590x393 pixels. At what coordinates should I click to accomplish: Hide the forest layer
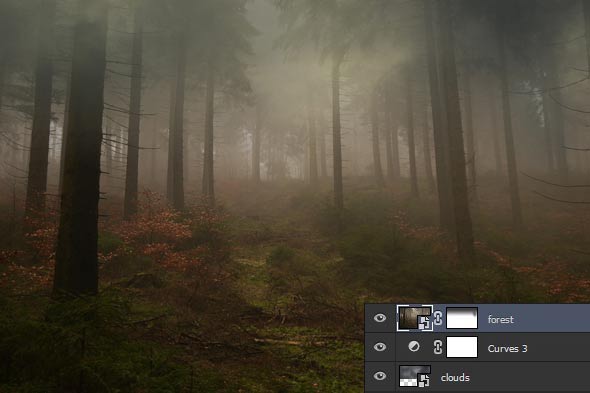pos(380,318)
